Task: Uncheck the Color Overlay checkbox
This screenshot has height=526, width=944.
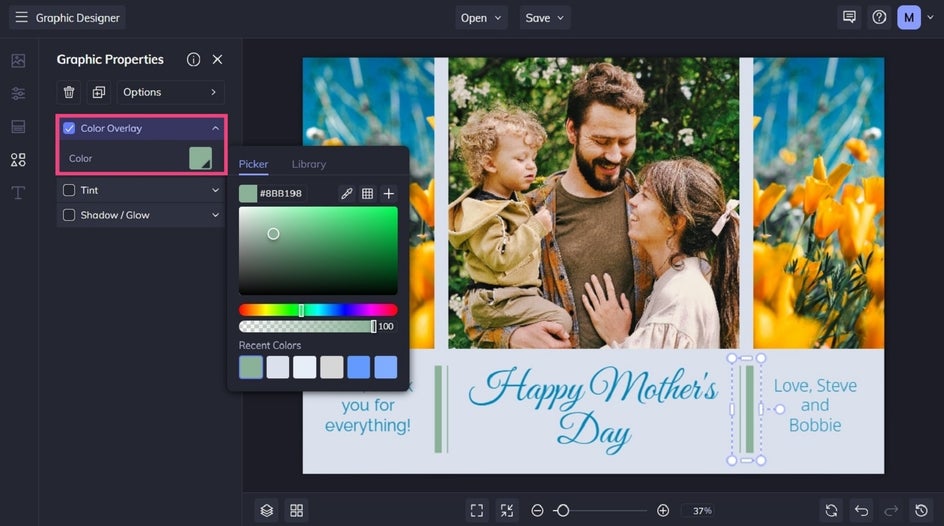Action: (x=69, y=128)
